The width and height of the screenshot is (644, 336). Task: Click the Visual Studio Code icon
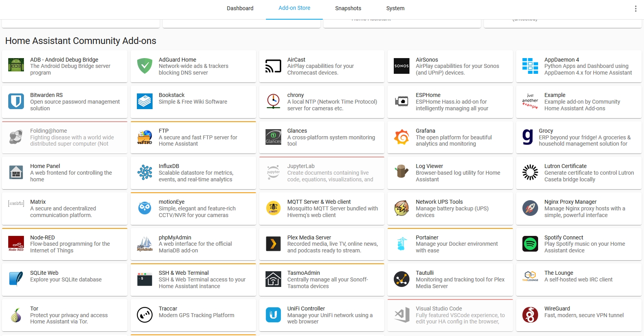pos(402,315)
